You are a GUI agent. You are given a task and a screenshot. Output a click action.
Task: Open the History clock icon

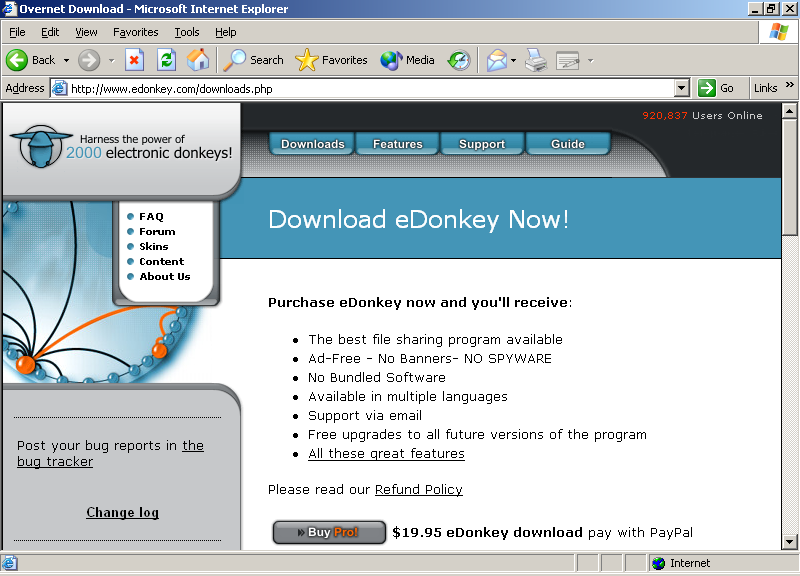[x=459, y=60]
